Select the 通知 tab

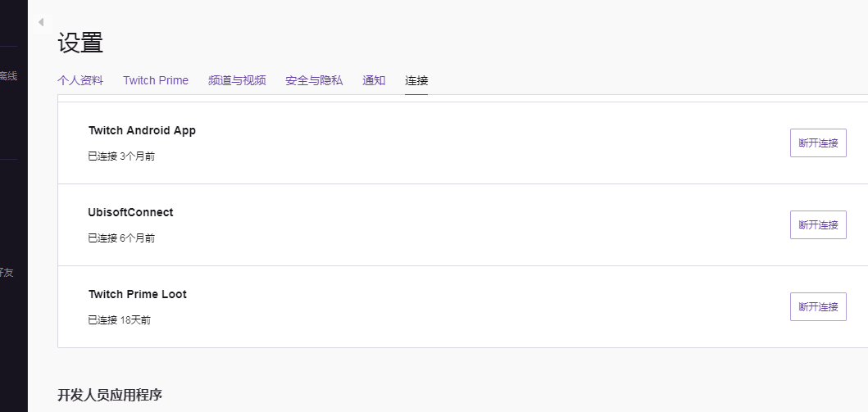click(x=374, y=80)
